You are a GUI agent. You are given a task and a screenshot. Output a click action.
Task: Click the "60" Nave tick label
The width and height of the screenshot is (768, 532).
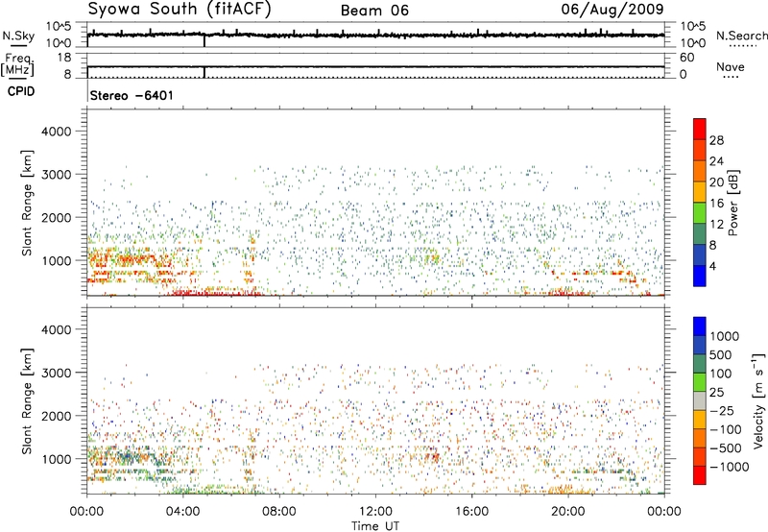point(686,58)
